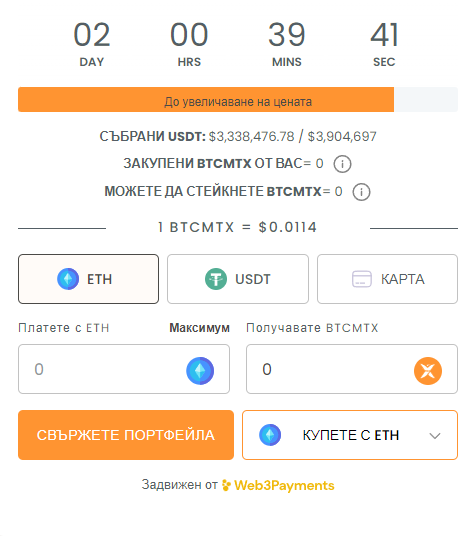The height and width of the screenshot is (552, 464).
Task: Click Tether icon in the USDT tab
Action: [x=216, y=279]
